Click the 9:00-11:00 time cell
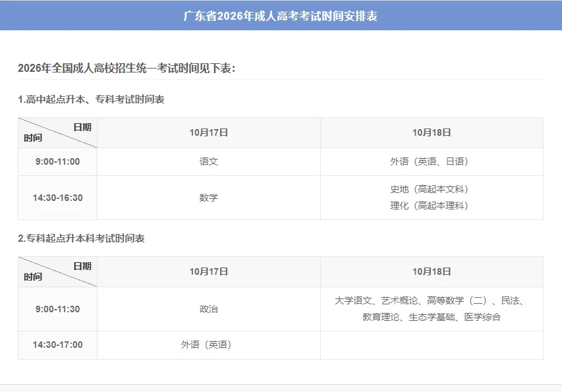 click(x=58, y=161)
